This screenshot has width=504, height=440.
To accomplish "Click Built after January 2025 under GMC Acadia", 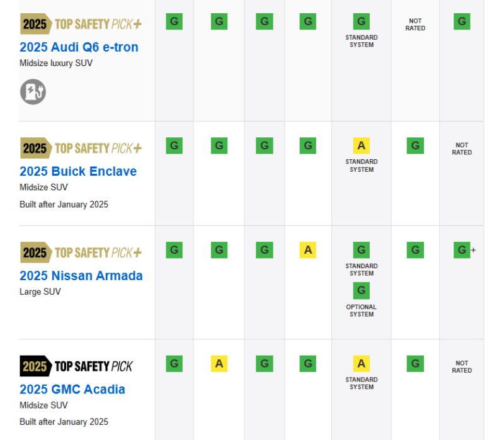I will click(x=64, y=422).
